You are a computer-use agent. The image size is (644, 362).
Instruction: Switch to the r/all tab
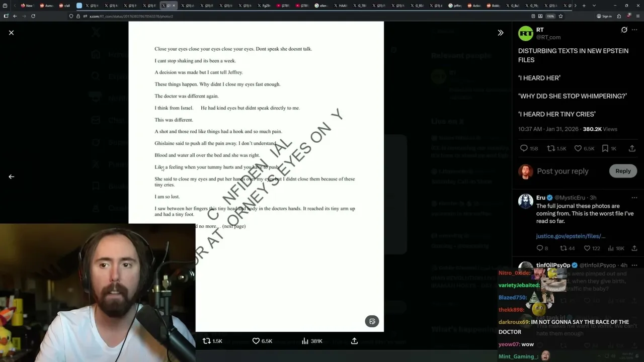[64, 6]
